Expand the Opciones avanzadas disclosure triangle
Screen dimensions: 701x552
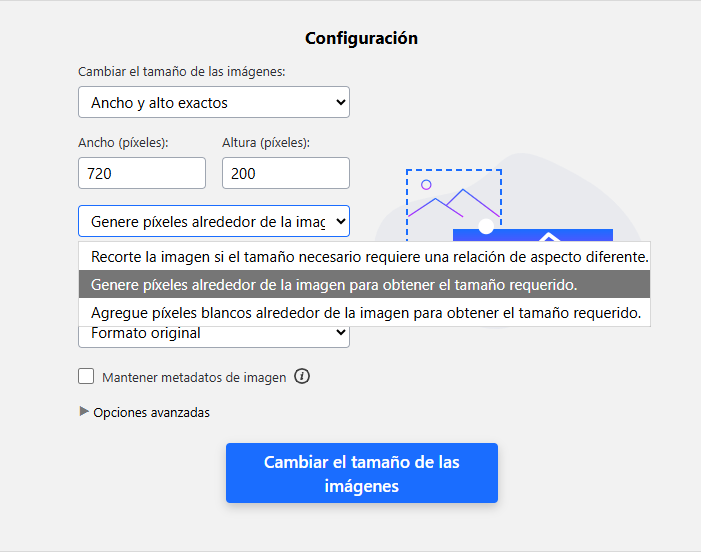[x=84, y=411]
